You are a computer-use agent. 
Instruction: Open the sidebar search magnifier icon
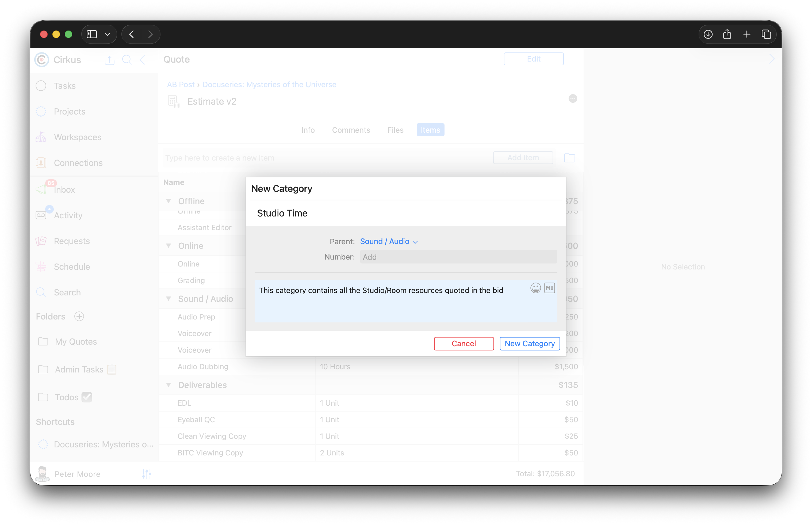(127, 60)
